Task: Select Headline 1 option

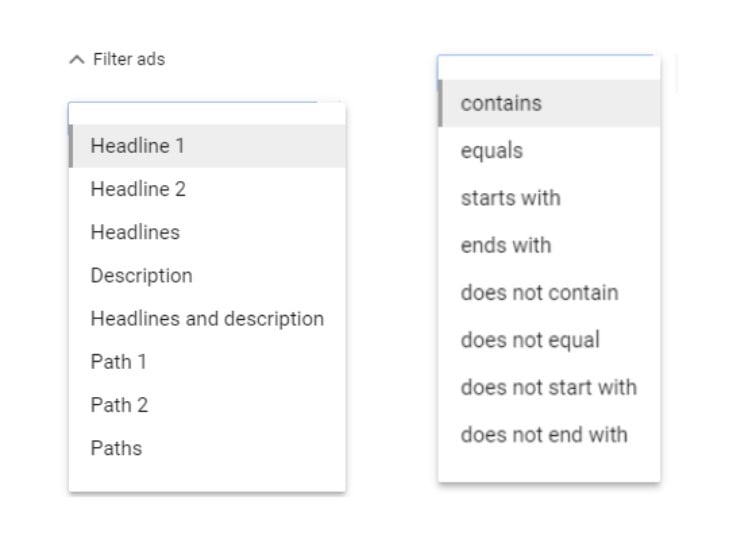Action: pyautogui.click(x=207, y=146)
